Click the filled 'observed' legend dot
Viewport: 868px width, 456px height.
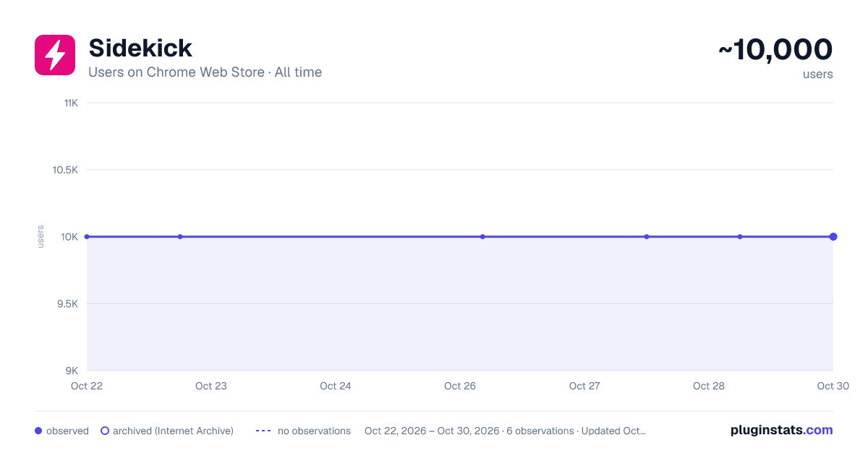38,431
